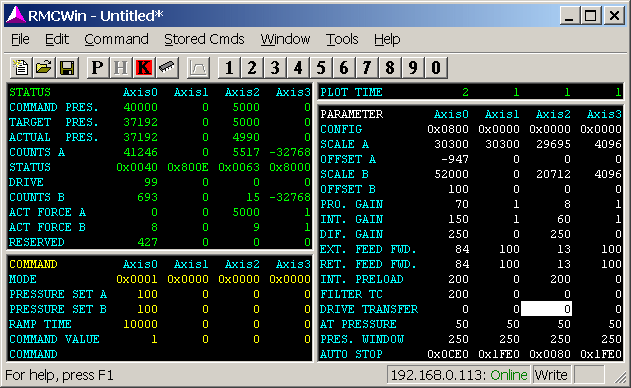Screen dimensions: 631x388
Task: Run stored command 7 button
Action: click(x=367, y=68)
